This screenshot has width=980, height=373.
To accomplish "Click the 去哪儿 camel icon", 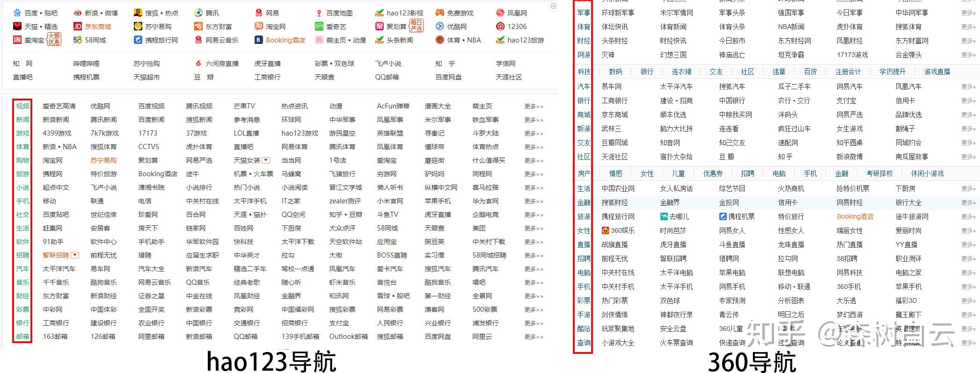I will coord(664,216).
